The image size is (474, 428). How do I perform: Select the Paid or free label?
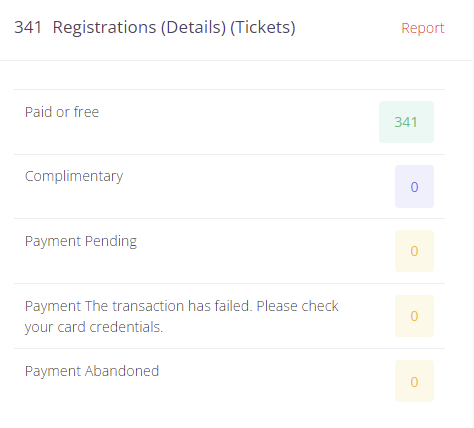pos(62,112)
